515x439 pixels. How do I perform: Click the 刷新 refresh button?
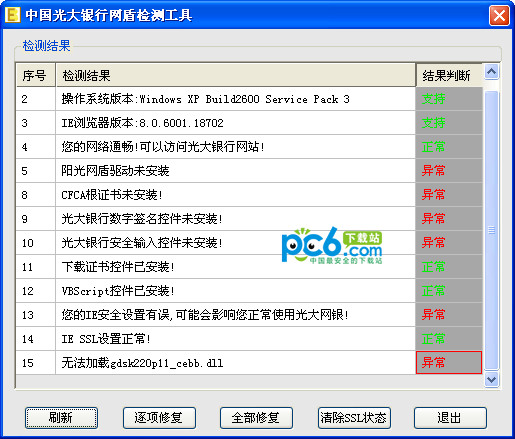pos(61,418)
